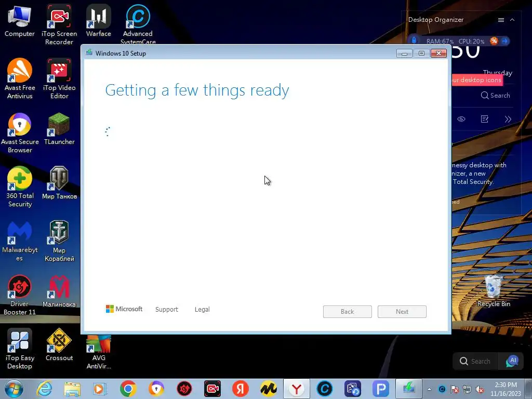Launch 360 Total Security shortcut
Viewport: 532px width, 399px height.
click(20, 187)
